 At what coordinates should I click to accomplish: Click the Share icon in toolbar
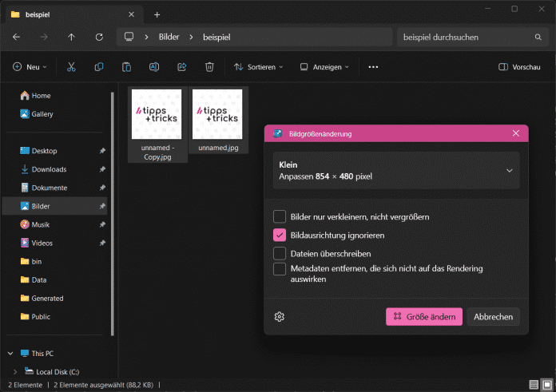[181, 67]
